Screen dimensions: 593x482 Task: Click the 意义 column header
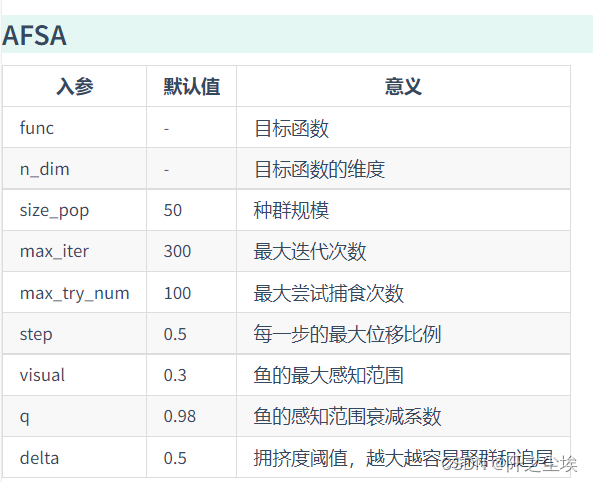(x=403, y=86)
